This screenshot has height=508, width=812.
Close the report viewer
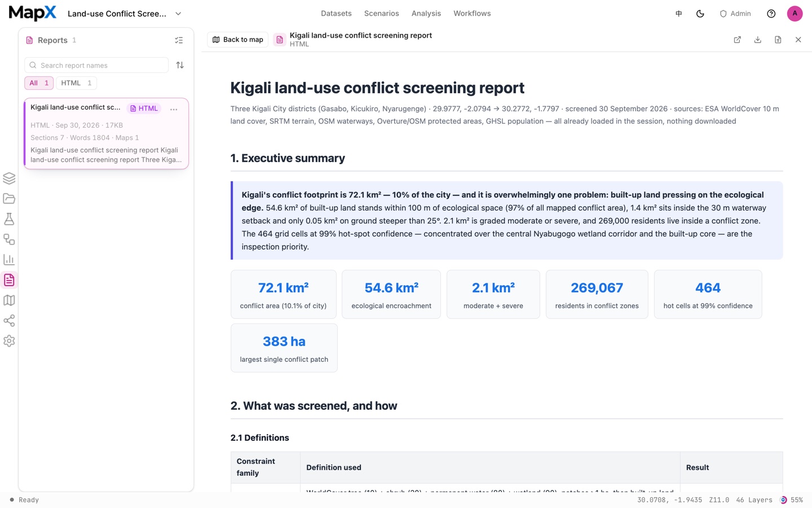(798, 40)
